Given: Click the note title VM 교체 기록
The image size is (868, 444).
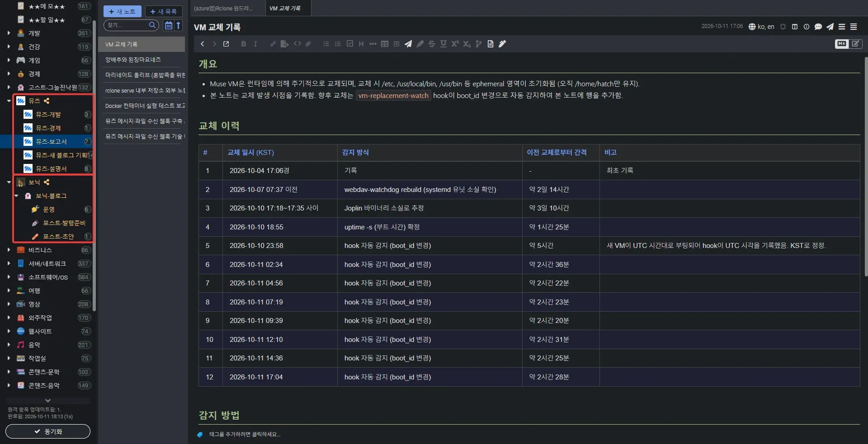Looking at the screenshot, I should [x=217, y=28].
